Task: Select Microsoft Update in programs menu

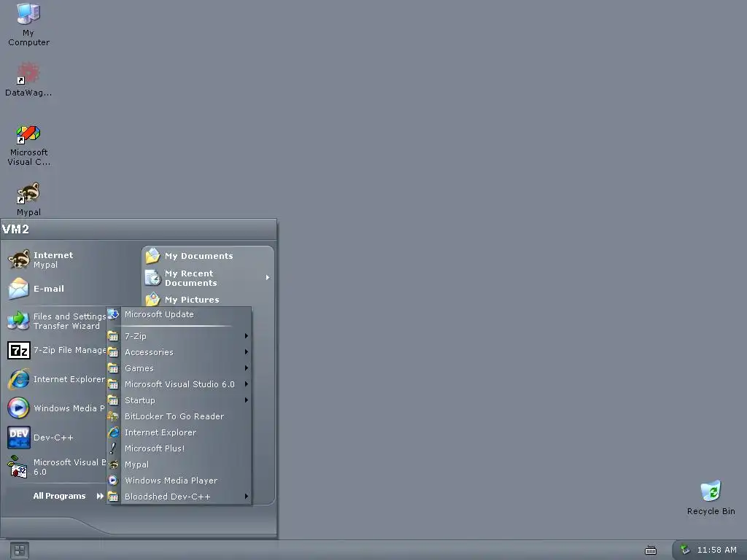Action: tap(179, 314)
